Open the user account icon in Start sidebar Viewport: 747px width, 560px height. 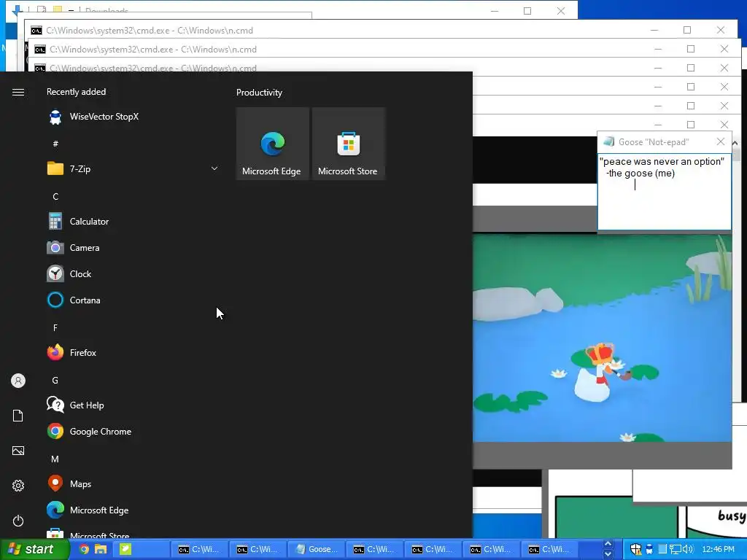18,381
